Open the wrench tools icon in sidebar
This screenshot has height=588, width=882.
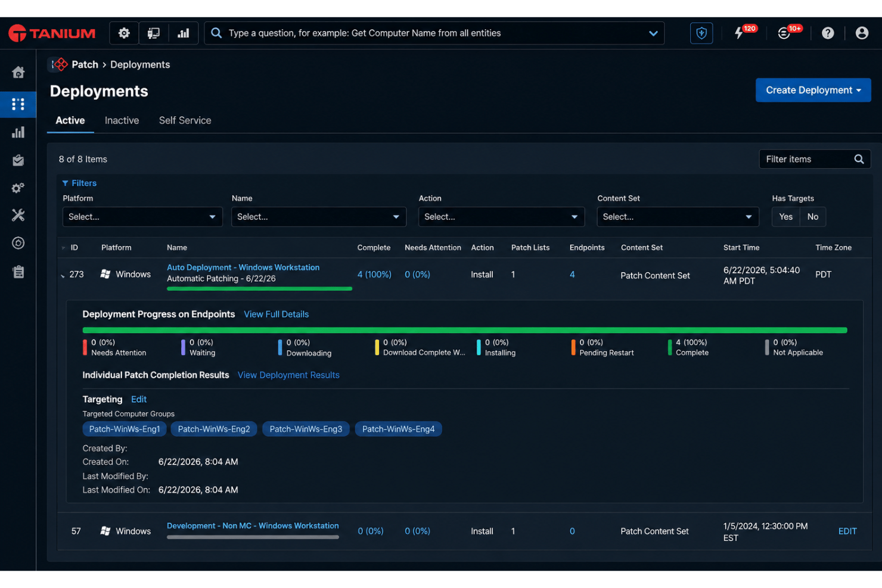coord(18,215)
